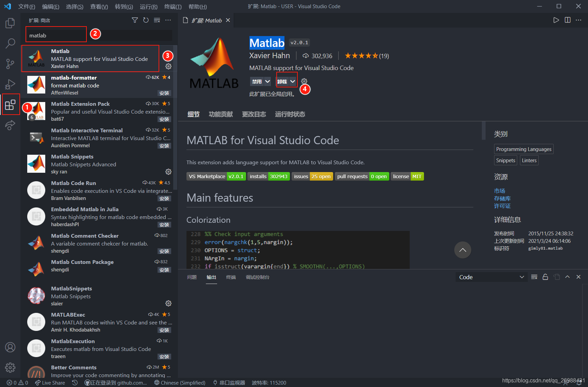Close the Matlab extension editor tab
Screen dimensions: 588x387
tap(228, 20)
